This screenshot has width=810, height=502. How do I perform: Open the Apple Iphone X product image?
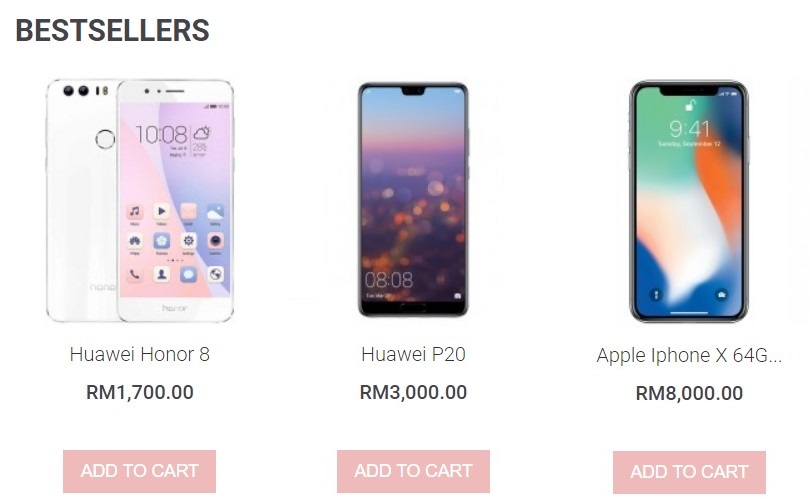pos(689,201)
